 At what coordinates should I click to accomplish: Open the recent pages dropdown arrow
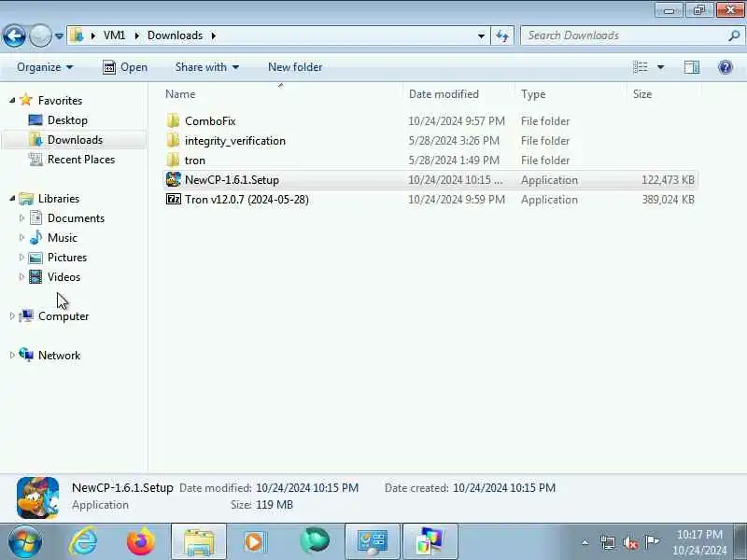[x=59, y=35]
